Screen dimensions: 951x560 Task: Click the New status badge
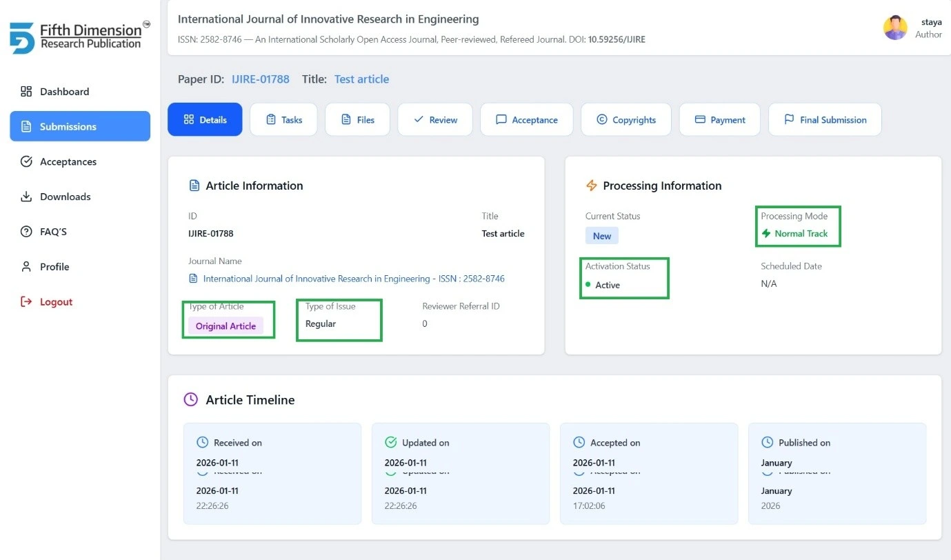pos(602,236)
